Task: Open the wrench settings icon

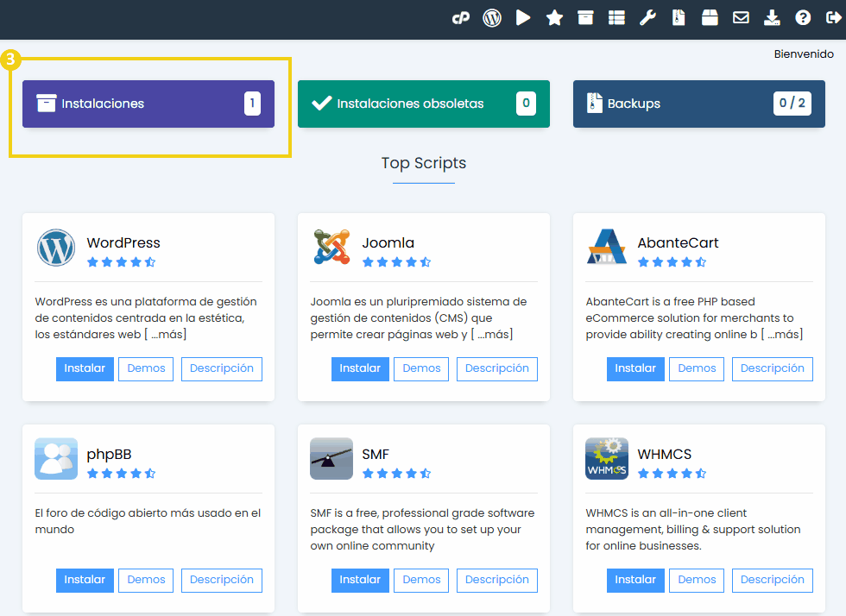Action: 647,18
